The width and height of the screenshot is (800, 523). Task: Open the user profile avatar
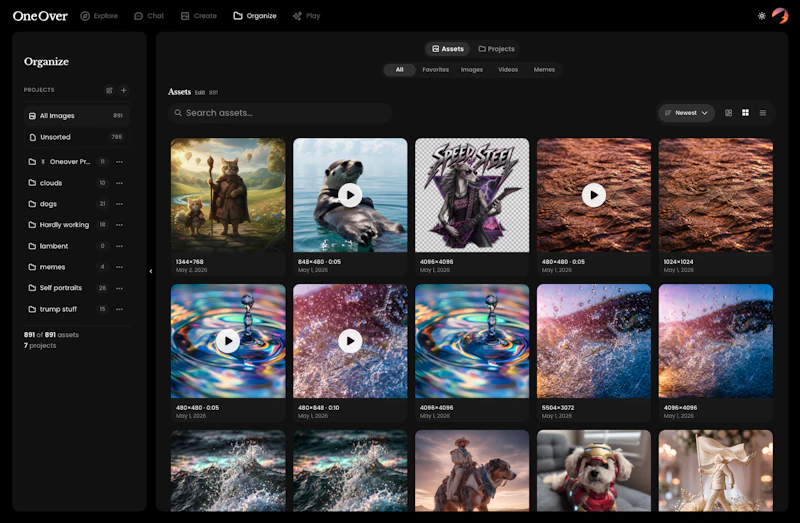(x=780, y=16)
